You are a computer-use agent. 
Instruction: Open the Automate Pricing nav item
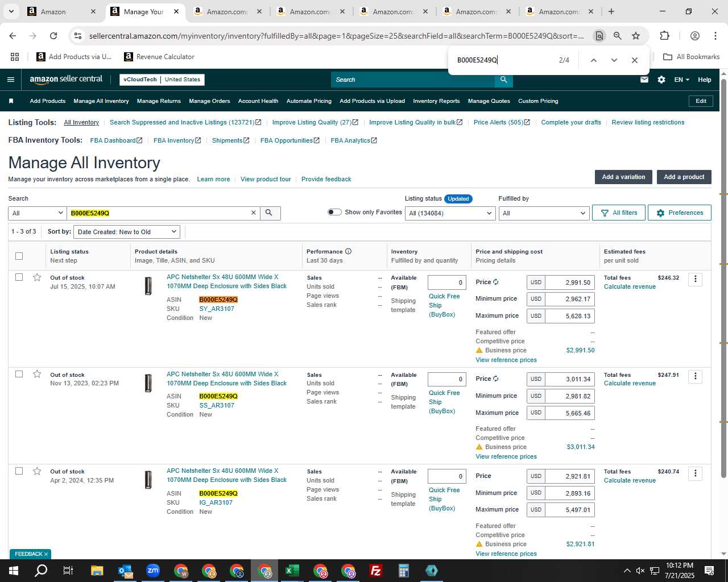click(309, 101)
